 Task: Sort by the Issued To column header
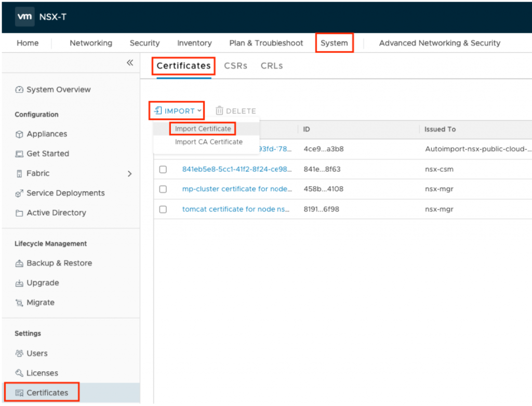pos(440,129)
